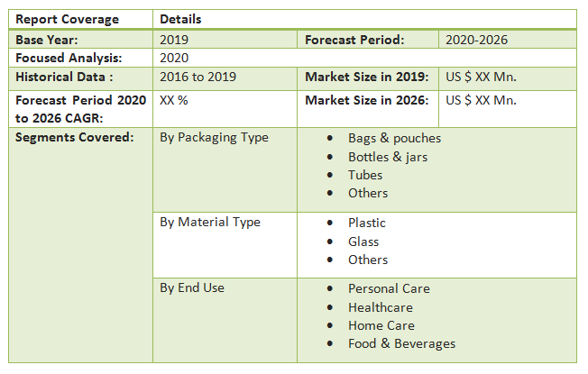Image resolution: width=588 pixels, height=374 pixels.
Task: Click the Bags & pouches list item
Action: click(394, 138)
